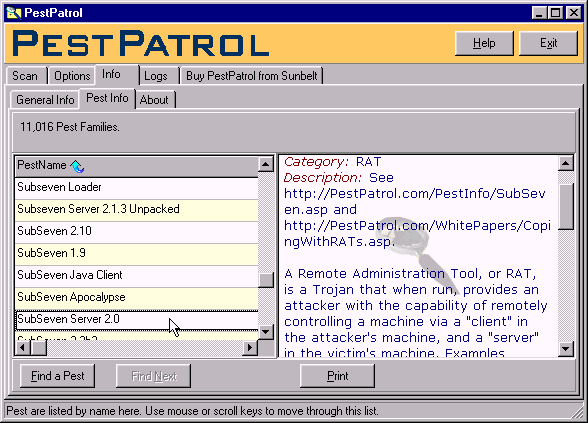The image size is (588, 423).
Task: Select SubSeven Java Client row
Action: [136, 276]
